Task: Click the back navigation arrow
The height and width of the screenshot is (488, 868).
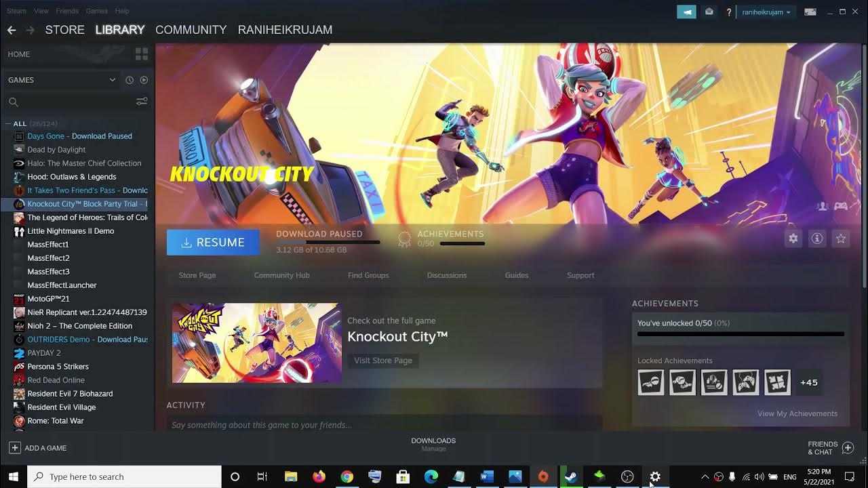Action: coord(12,30)
